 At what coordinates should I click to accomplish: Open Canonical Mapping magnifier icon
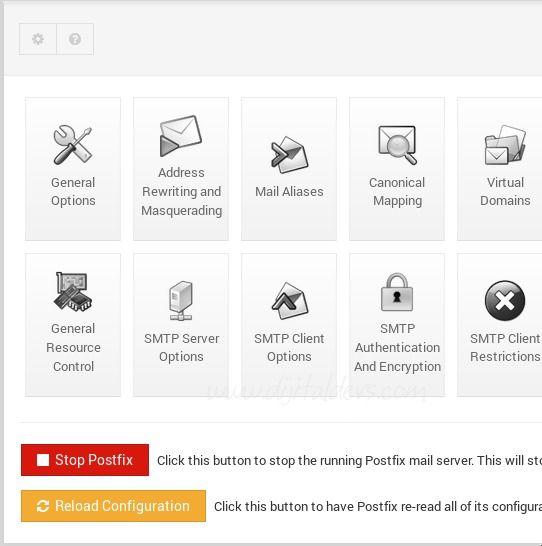(x=397, y=145)
